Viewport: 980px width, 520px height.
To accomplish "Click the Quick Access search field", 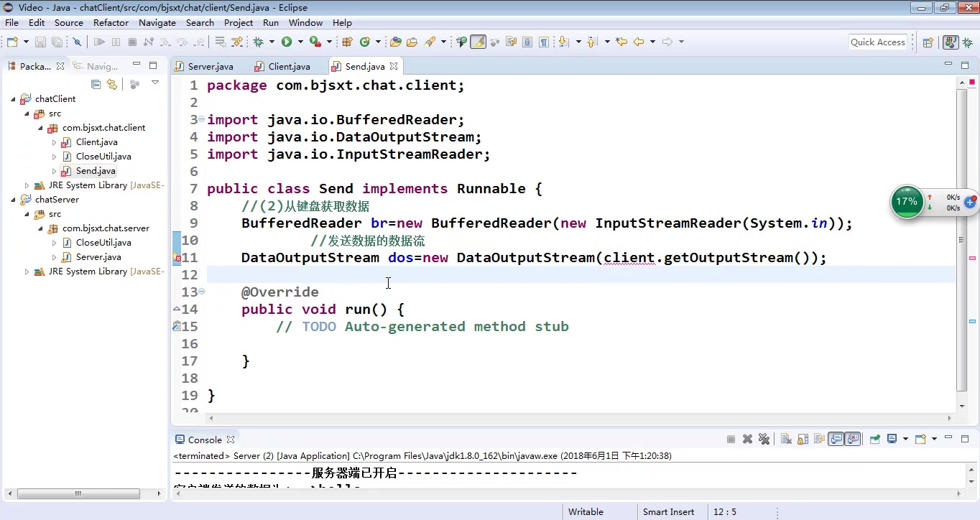I will (x=878, y=42).
